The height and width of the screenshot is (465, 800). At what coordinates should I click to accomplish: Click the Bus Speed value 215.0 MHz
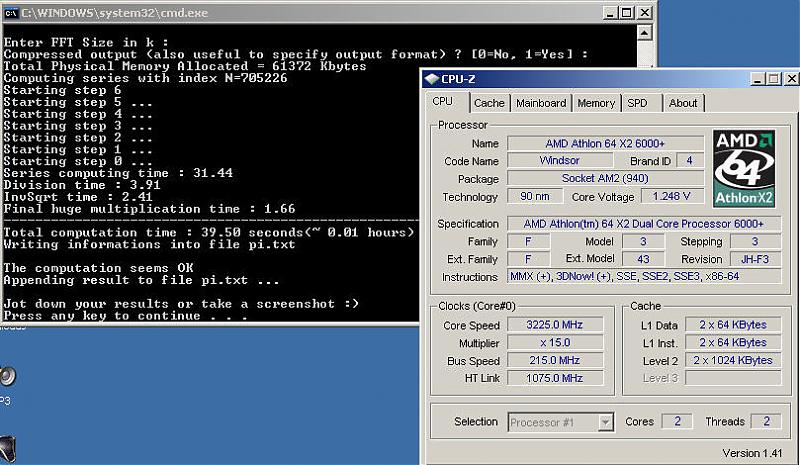coord(555,360)
